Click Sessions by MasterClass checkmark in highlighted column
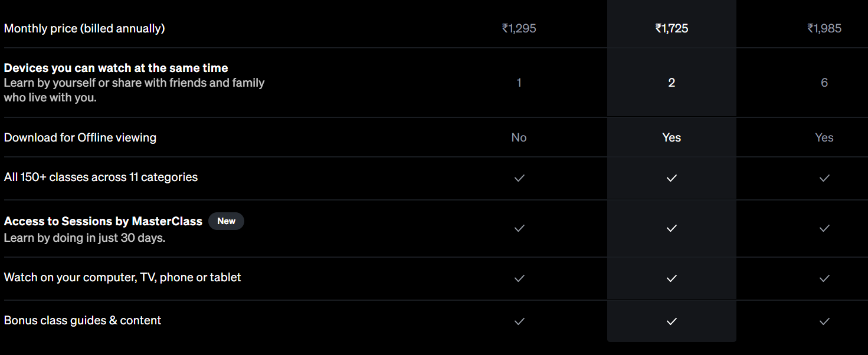 (x=672, y=228)
